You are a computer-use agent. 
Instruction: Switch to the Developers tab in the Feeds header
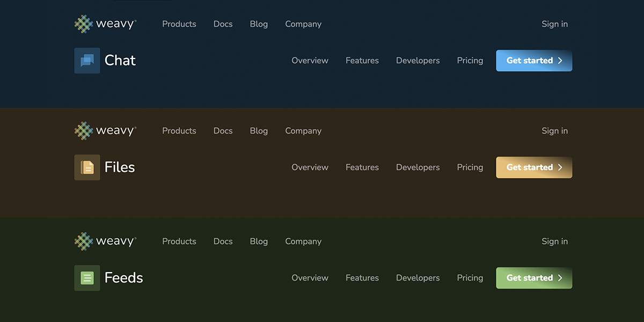point(418,277)
